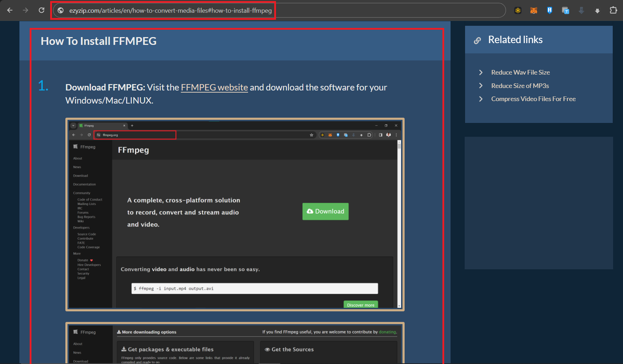Click Download in the FFmpeg sidebar screenshot
Screen dimensions: 623x364
coord(80,175)
